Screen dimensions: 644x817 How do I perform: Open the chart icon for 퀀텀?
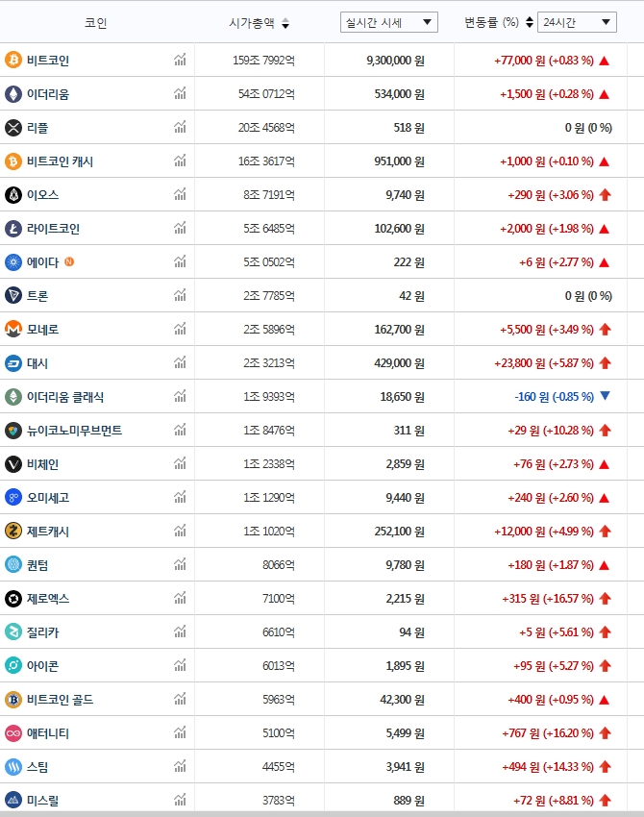coord(180,565)
